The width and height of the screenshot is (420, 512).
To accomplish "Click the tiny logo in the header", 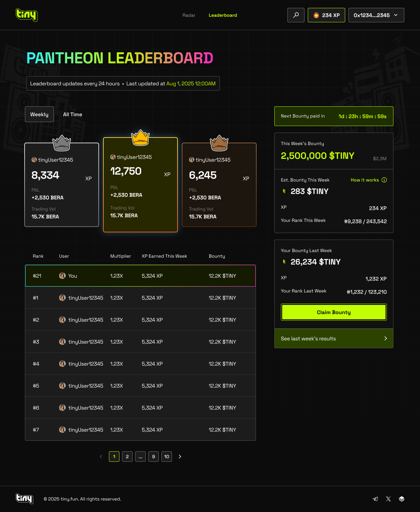I will [x=27, y=15].
